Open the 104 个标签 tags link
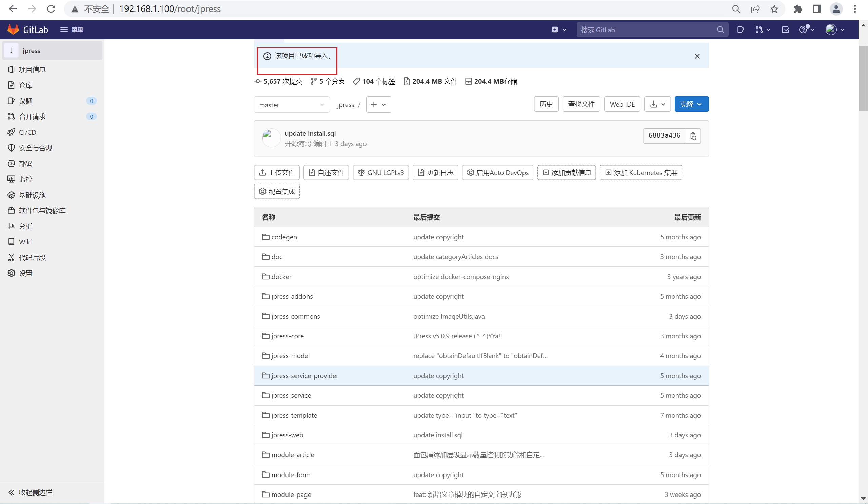The image size is (868, 504). click(374, 81)
